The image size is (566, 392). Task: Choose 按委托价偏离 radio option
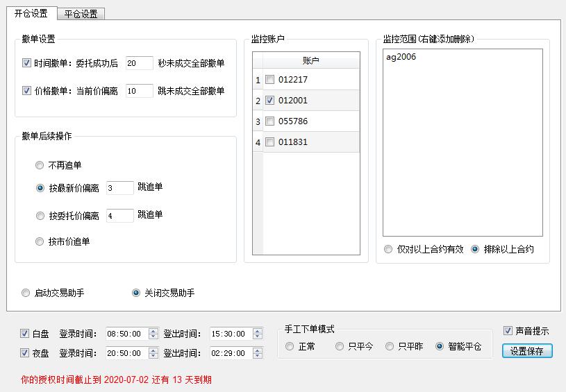pyautogui.click(x=40, y=216)
